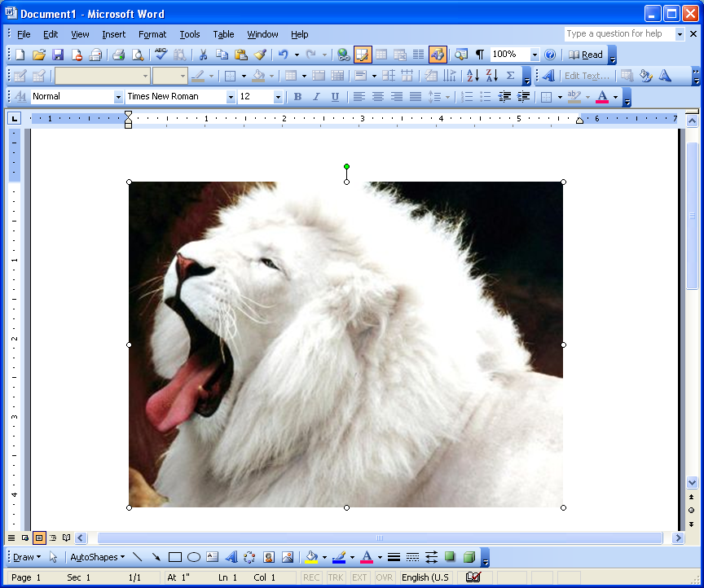Enable underline formatting

335,96
